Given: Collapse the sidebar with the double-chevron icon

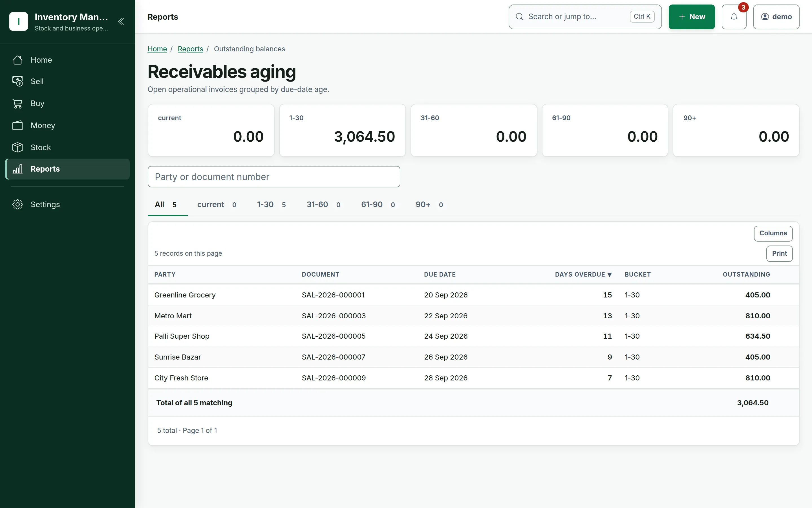Looking at the screenshot, I should [121, 22].
